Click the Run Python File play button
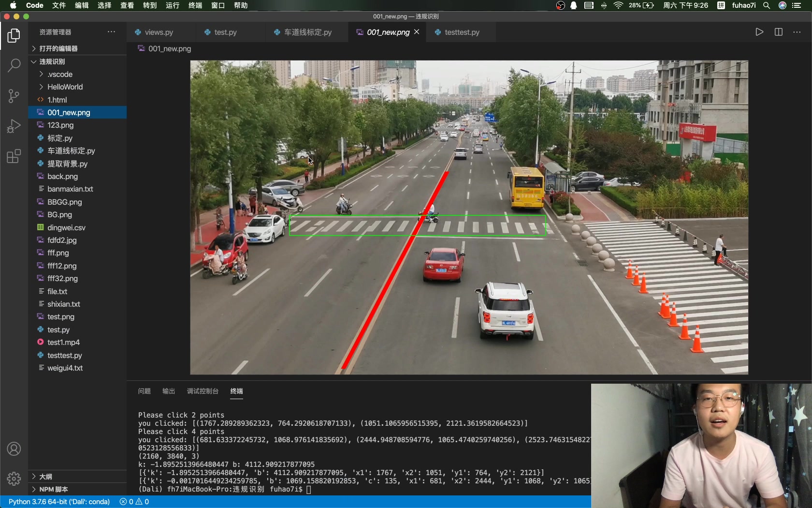This screenshot has width=812, height=508. pos(759,32)
